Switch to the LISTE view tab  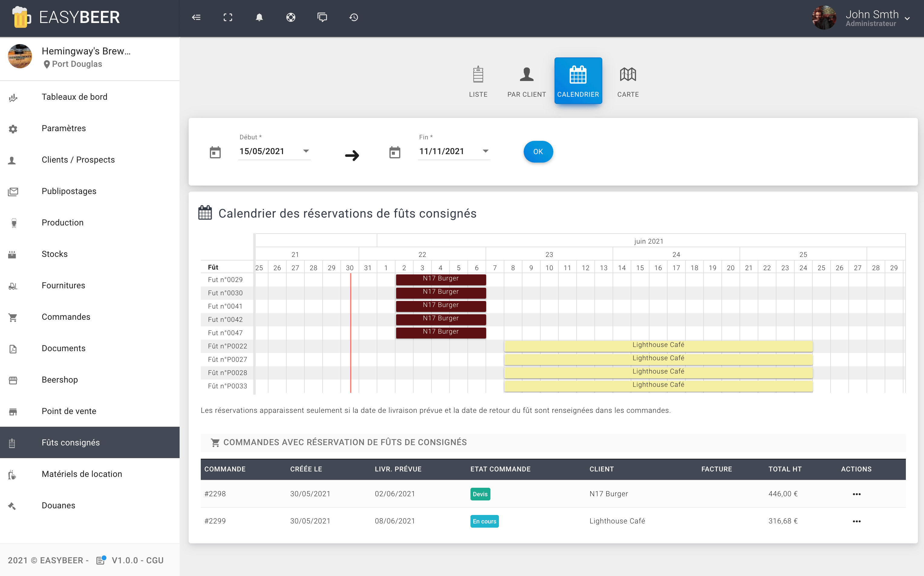pos(478,81)
